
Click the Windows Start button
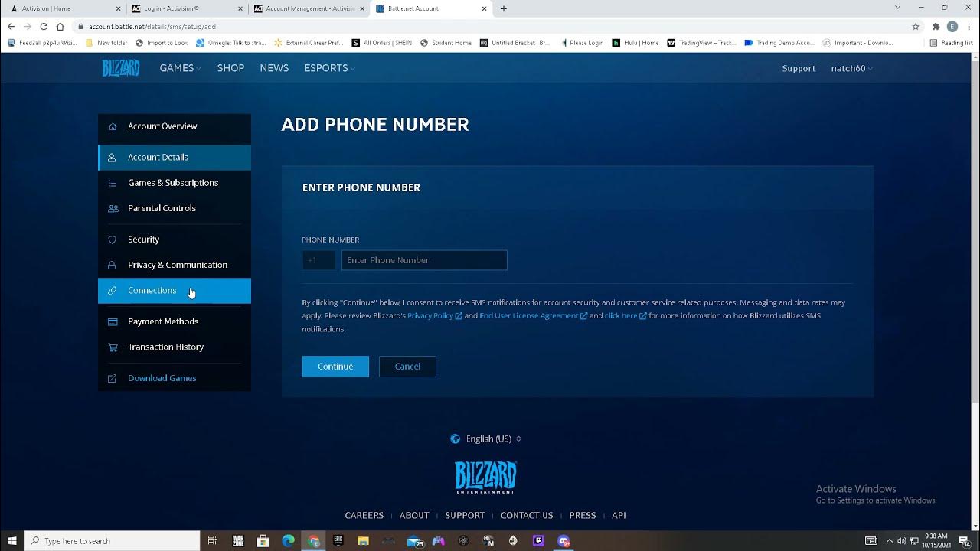(x=12, y=541)
